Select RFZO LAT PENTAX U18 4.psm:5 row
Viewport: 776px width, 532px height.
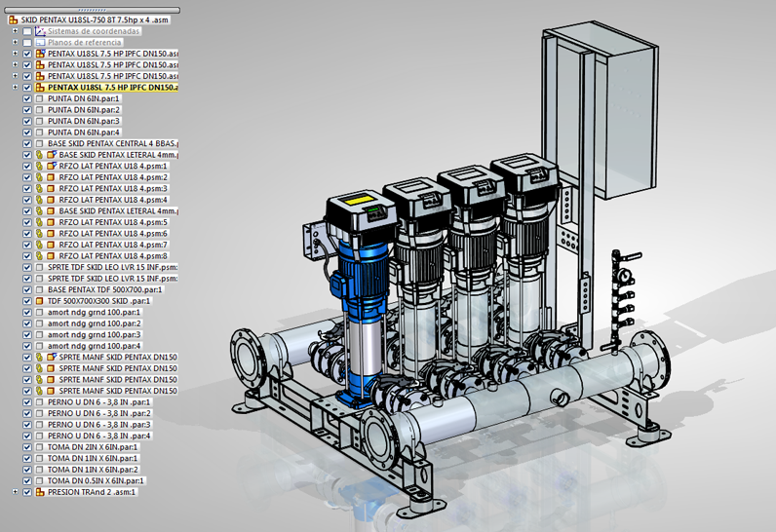coord(113,222)
